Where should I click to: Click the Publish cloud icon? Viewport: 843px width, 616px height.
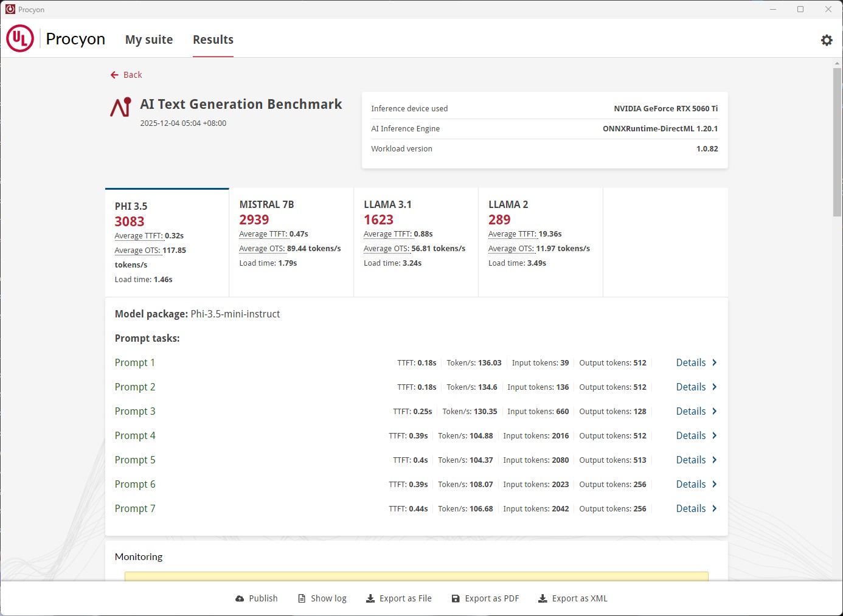(x=240, y=599)
